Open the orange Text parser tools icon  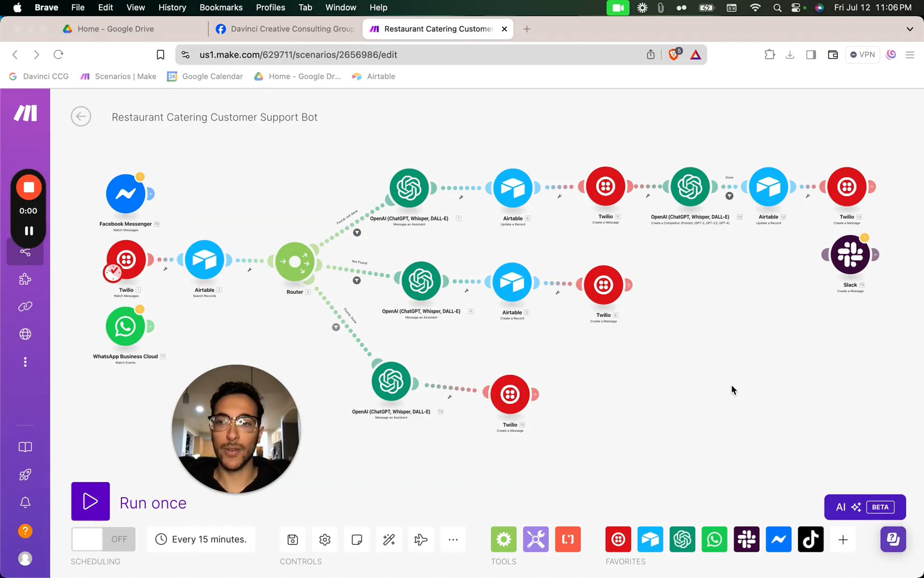[x=568, y=539]
